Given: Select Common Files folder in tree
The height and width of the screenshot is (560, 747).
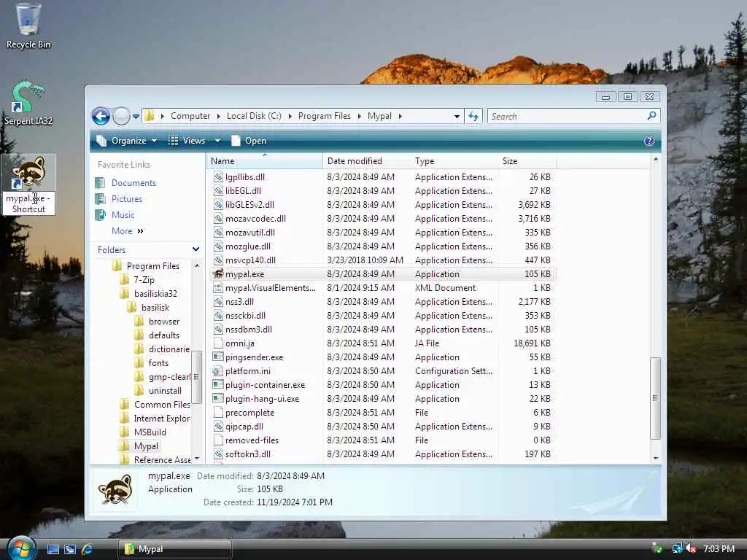Looking at the screenshot, I should tap(162, 405).
